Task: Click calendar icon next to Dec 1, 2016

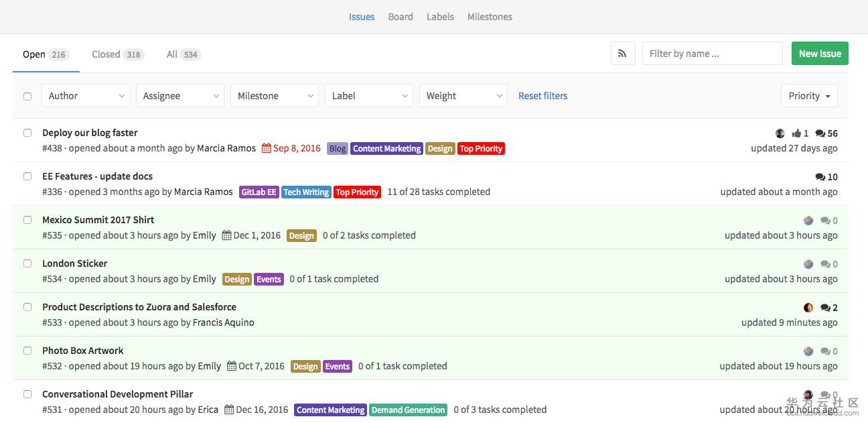Action: pos(226,235)
